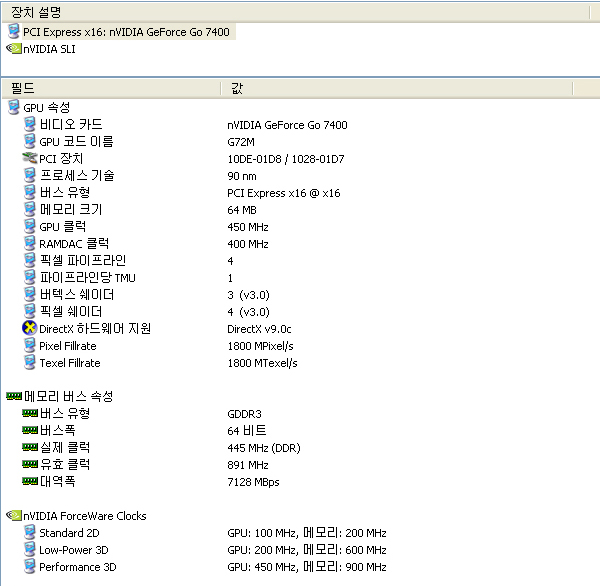Click the value 10DE-01D8 / 1028-01D7

click(286, 159)
